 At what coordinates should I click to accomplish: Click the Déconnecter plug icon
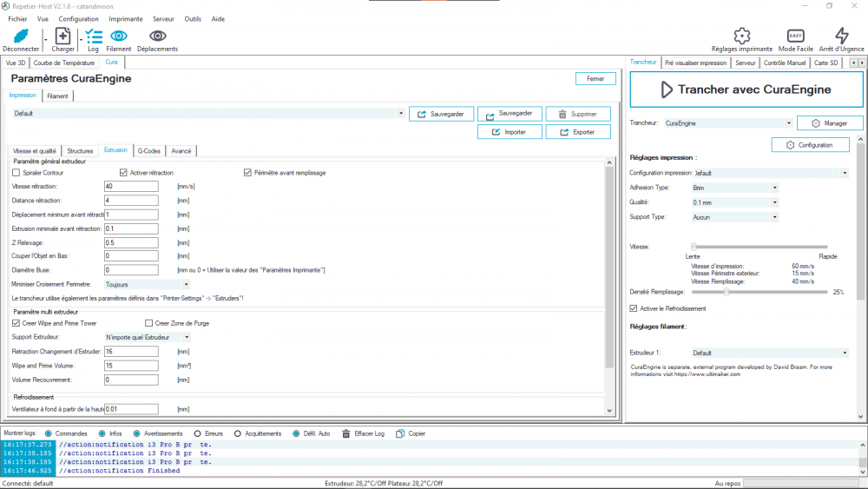[x=21, y=36]
